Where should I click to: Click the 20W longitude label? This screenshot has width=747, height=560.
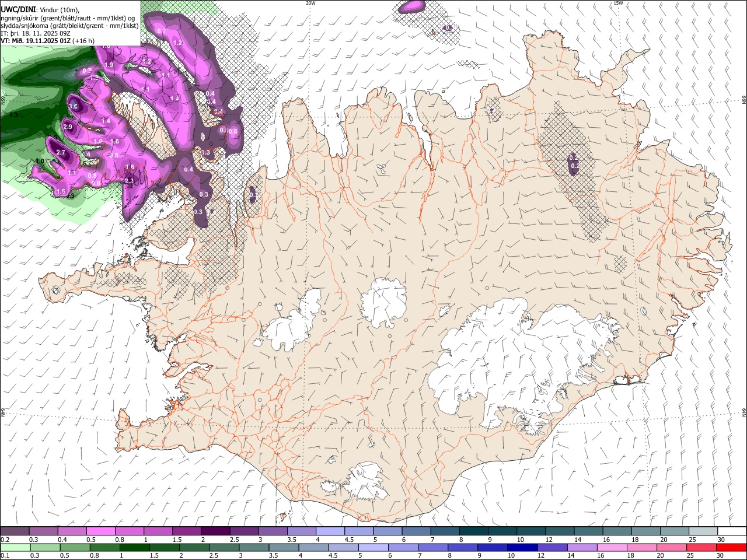click(310, 3)
